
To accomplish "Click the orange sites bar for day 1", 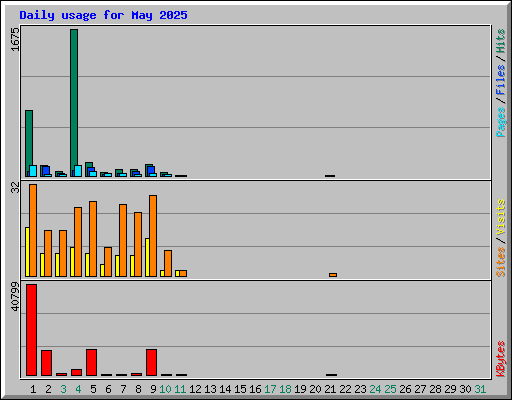I will pyautogui.click(x=33, y=230).
